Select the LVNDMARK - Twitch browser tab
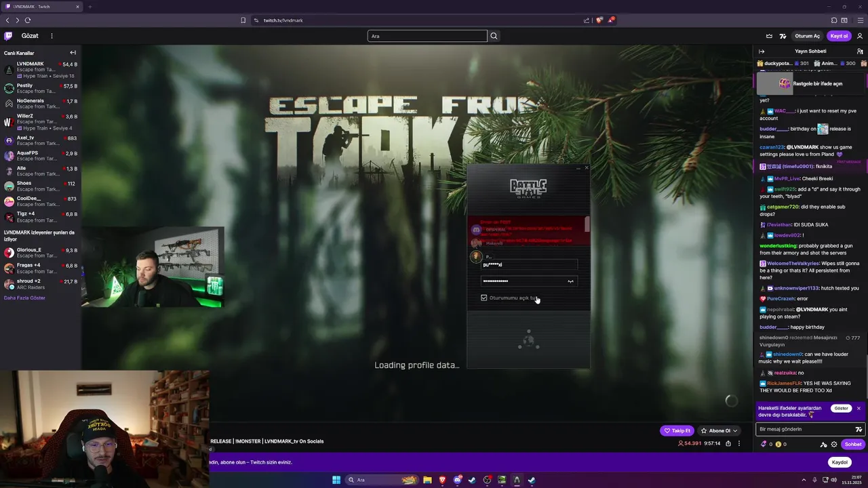868x488 pixels. [41, 7]
